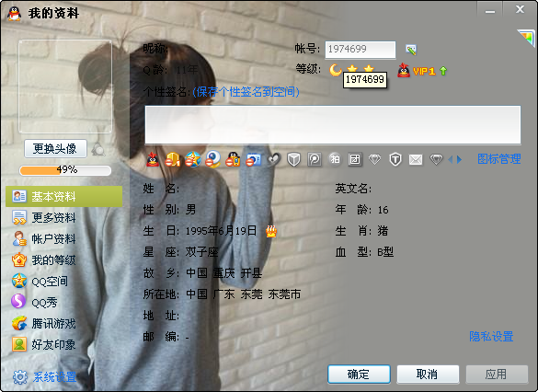This screenshot has height=392, width=538.
Task: Click the magnifier icon beside 更换头像
Action: [98, 149]
